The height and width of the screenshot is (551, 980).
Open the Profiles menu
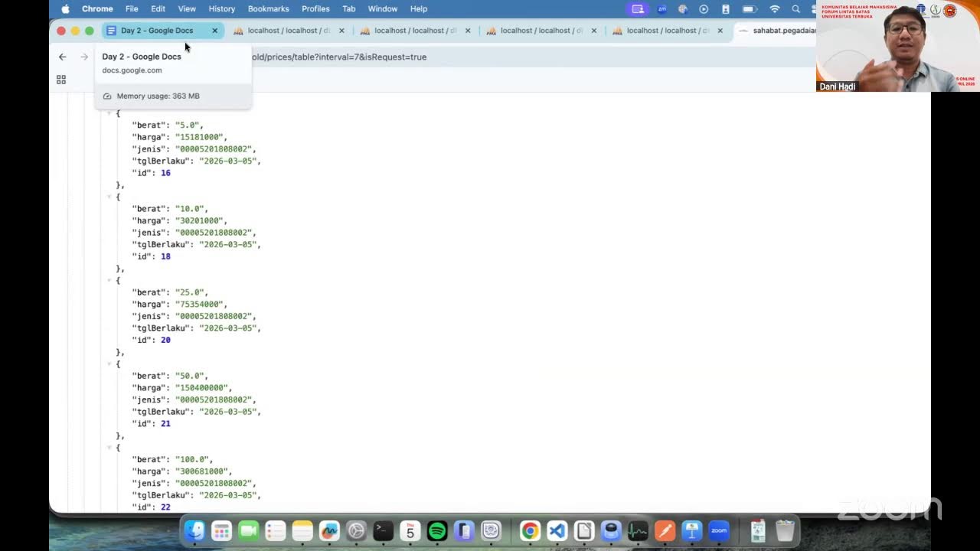315,9
